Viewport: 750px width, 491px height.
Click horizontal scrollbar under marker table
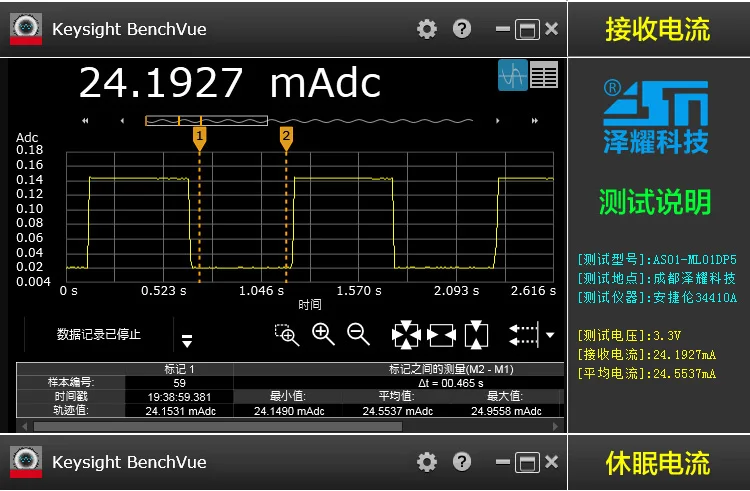[218, 426]
